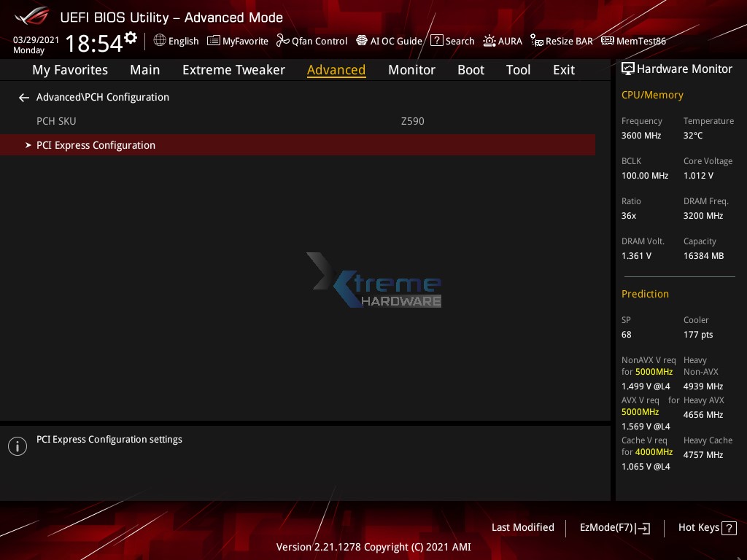Open Qfan Control settings

click(x=312, y=41)
